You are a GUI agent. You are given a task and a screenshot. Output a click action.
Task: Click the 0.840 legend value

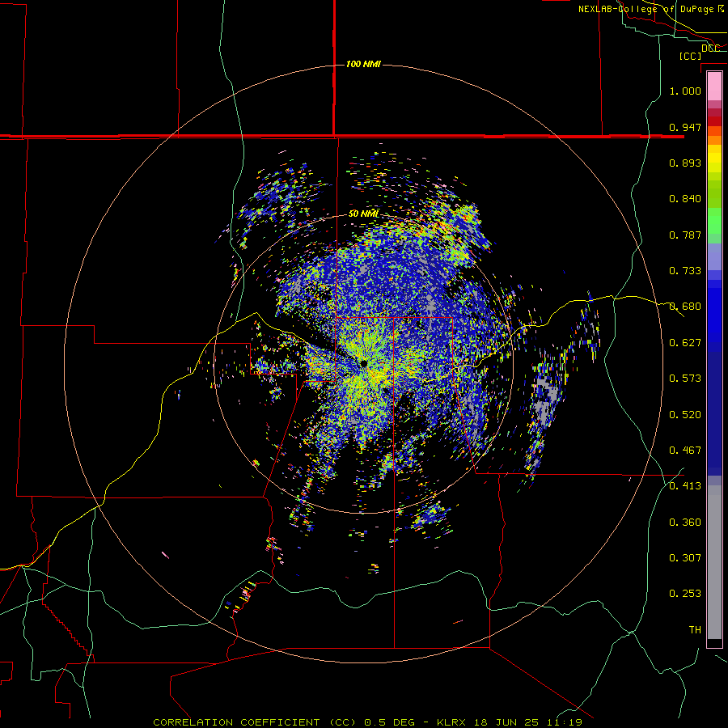tap(685, 199)
